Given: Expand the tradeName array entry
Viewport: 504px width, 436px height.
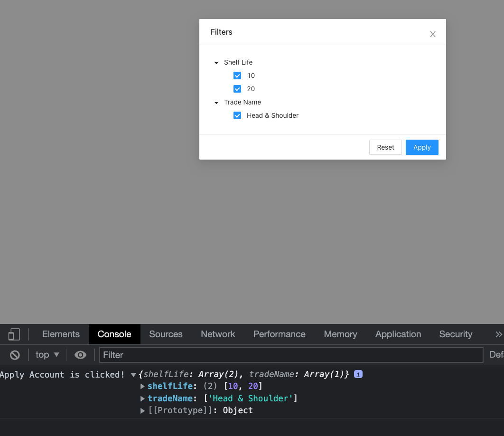Looking at the screenshot, I should [142, 398].
